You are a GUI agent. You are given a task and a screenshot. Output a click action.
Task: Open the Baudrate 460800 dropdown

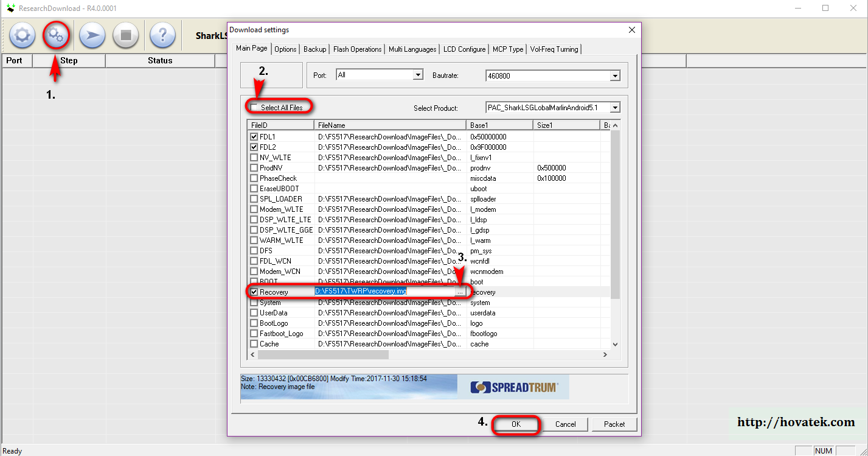(x=615, y=76)
